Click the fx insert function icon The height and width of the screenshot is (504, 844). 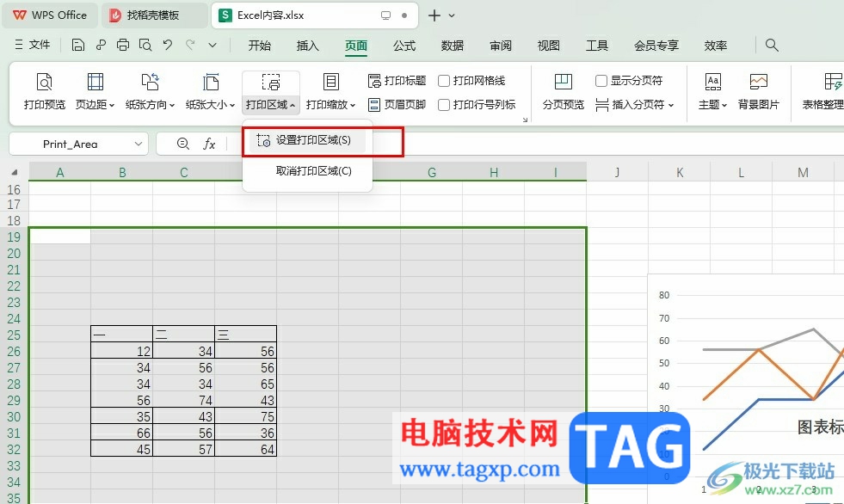tap(209, 144)
